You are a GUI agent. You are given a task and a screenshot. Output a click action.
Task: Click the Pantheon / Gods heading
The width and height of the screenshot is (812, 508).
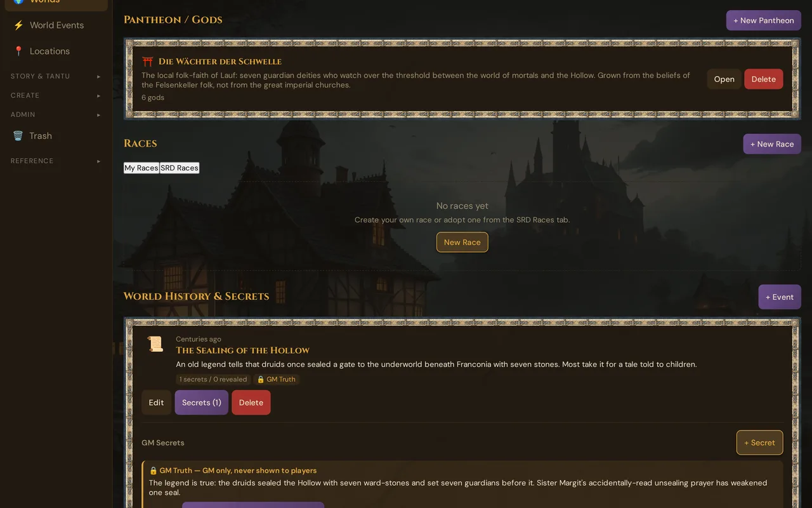click(173, 20)
